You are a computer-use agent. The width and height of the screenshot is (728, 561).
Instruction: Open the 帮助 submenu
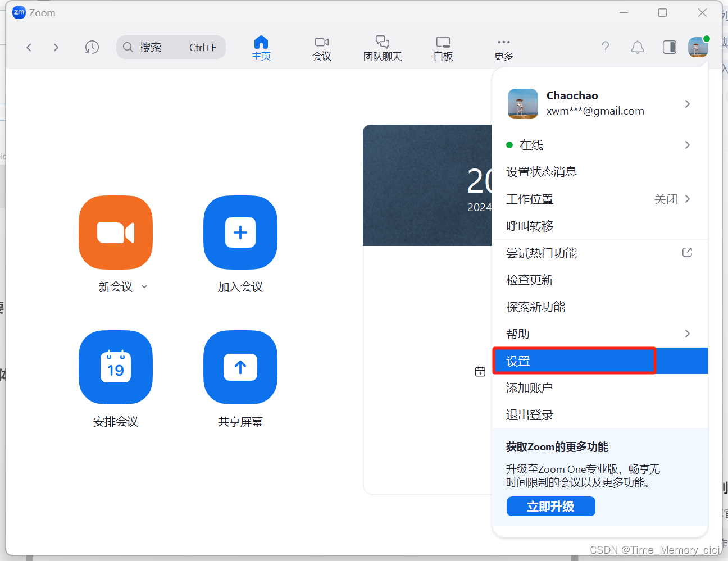pyautogui.click(x=599, y=334)
